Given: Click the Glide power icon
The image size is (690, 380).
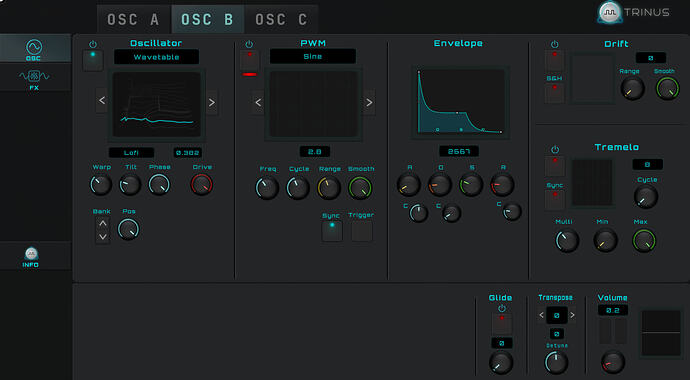Looking at the screenshot, I should point(502,309).
